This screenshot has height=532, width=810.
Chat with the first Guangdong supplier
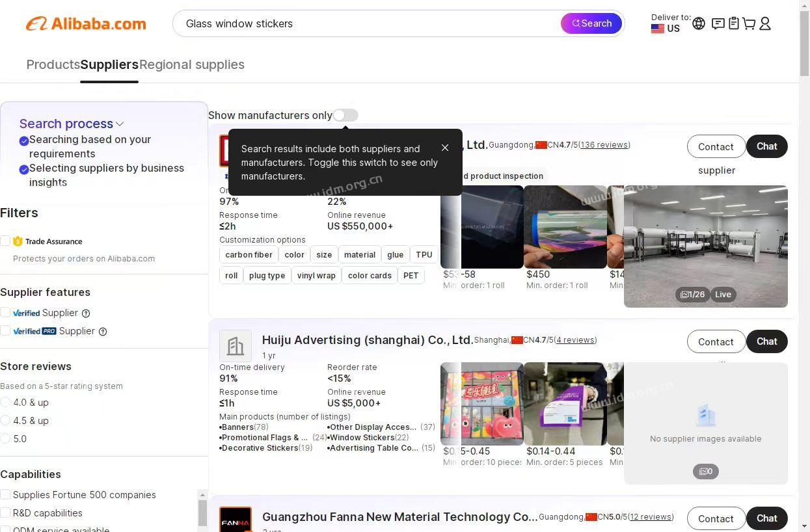tap(767, 146)
